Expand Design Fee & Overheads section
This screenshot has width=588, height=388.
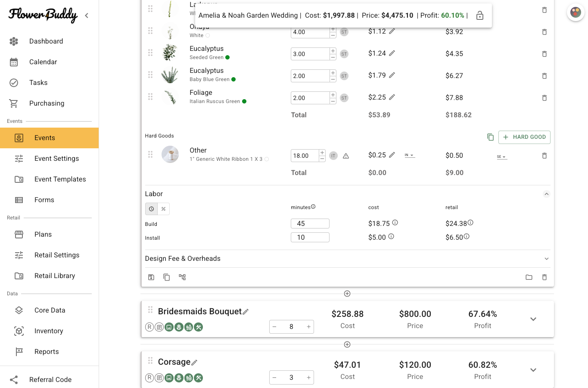click(547, 259)
